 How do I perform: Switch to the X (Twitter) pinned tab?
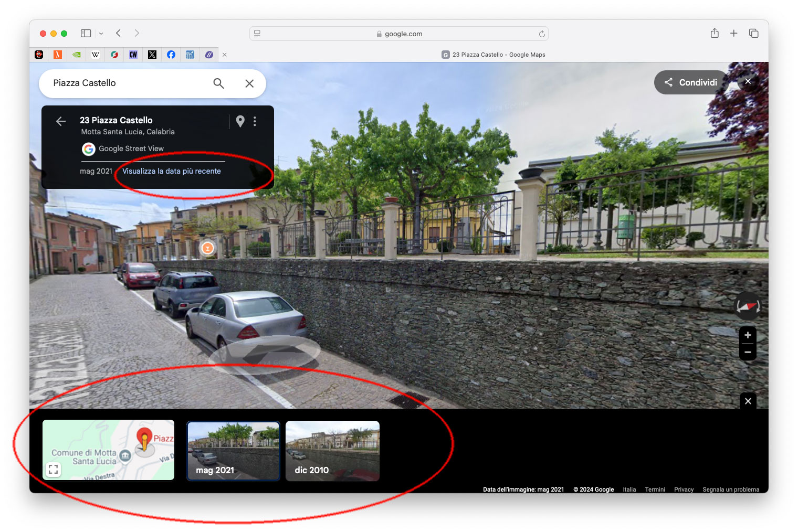click(x=152, y=55)
